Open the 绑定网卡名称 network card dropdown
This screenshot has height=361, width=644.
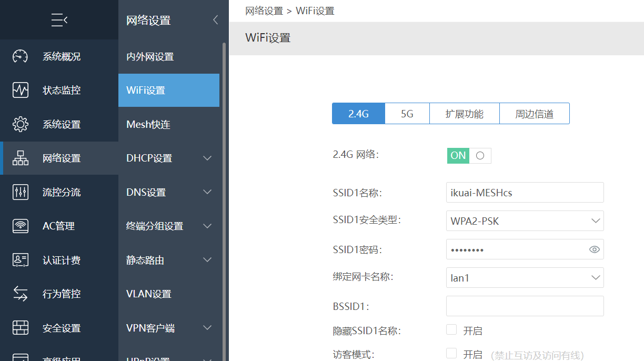coord(525,277)
